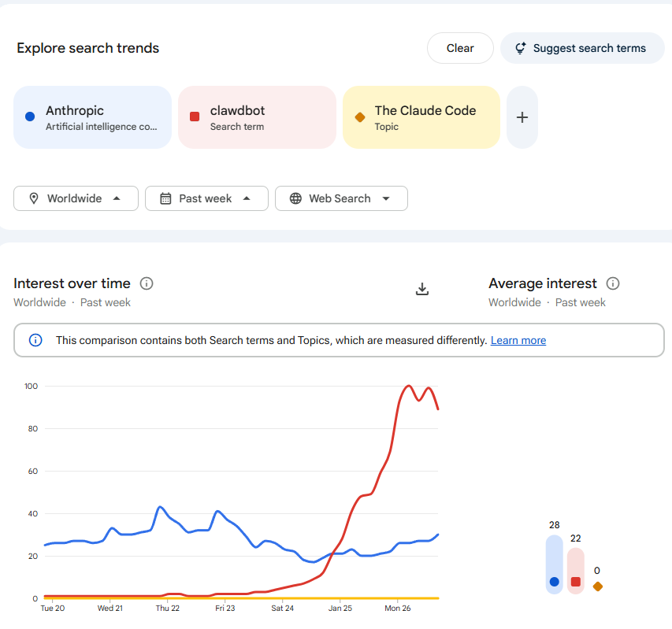
Task: Click the 'Explore search trends' heading
Action: coord(88,48)
